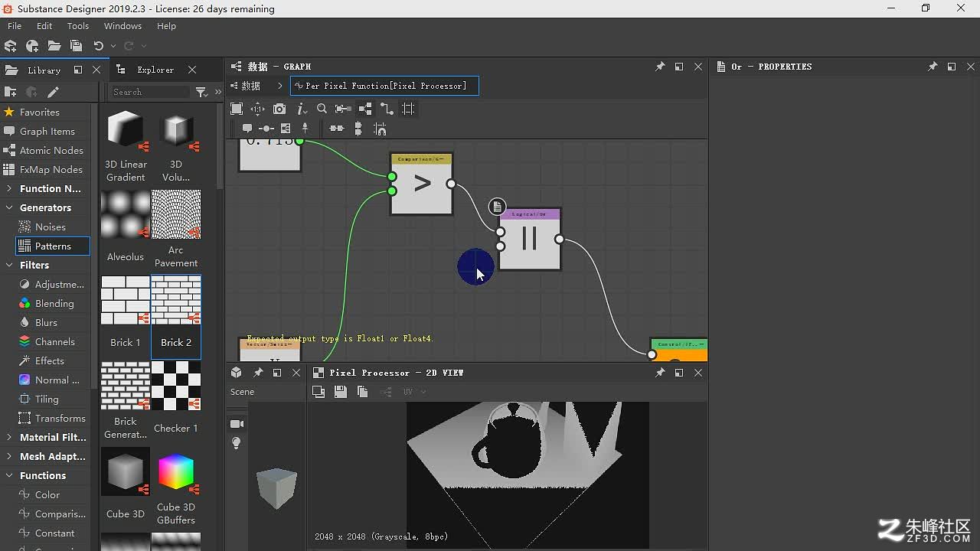Toggle the graph snapping grid icon
The width and height of the screenshot is (980, 551).
408,109
